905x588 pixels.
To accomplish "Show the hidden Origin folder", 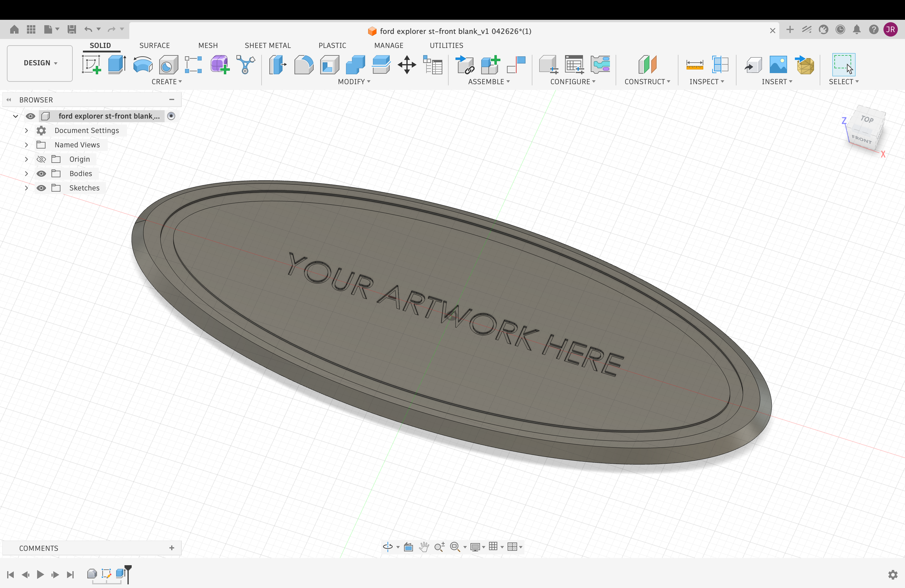I will [x=41, y=159].
